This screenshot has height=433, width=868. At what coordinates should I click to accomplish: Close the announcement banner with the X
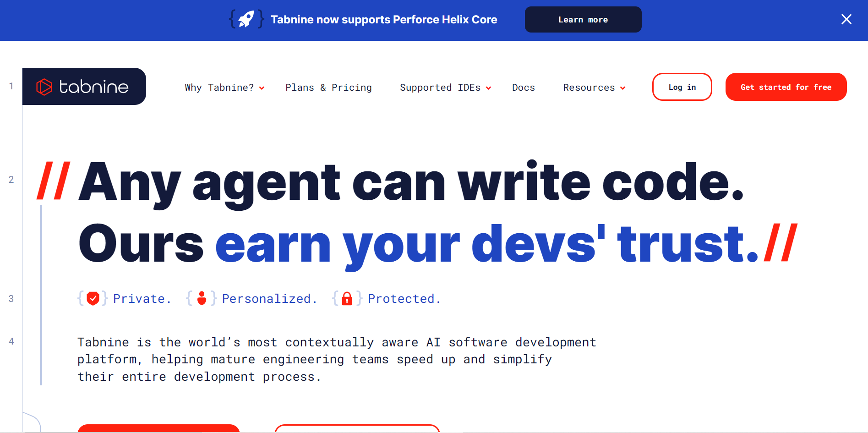pyautogui.click(x=846, y=19)
